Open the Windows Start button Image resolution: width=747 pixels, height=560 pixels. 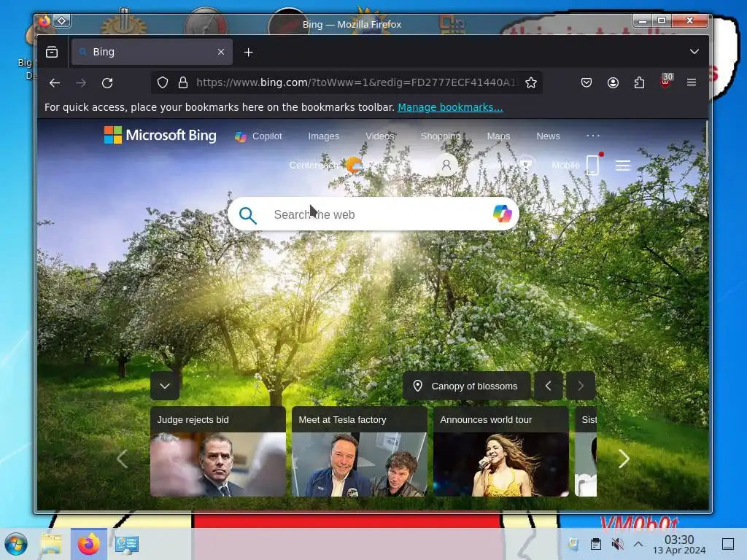(16, 544)
